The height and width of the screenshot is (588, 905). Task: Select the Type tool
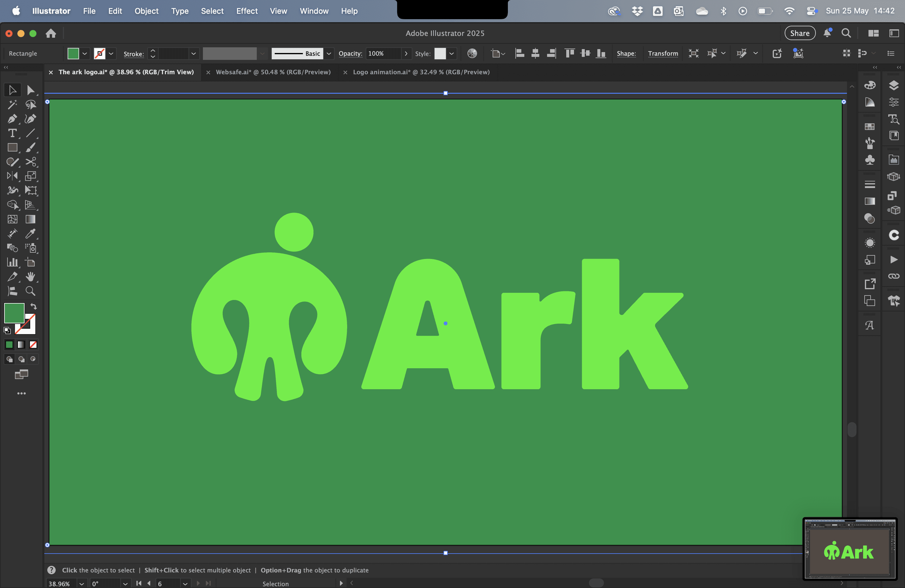12,134
